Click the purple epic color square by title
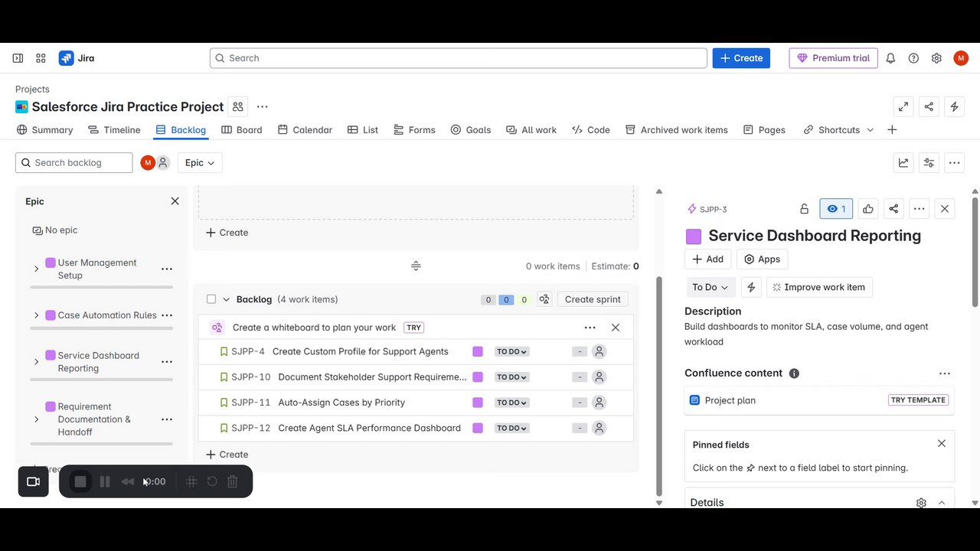980x551 pixels. click(x=694, y=236)
